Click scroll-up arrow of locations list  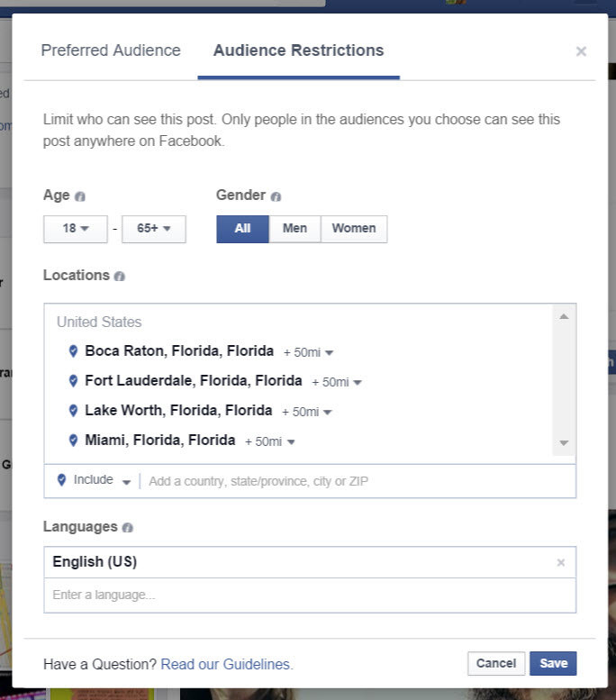coord(564,316)
